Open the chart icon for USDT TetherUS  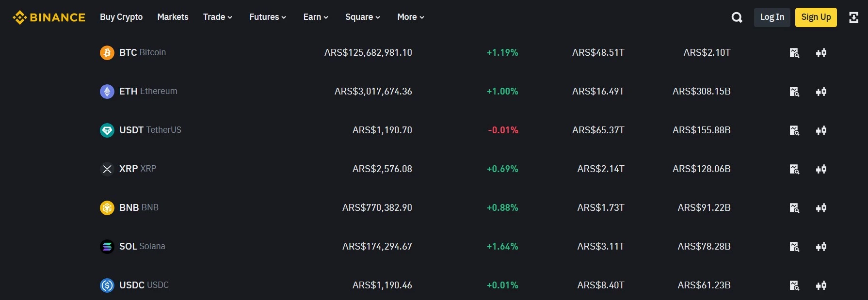pyautogui.click(x=794, y=130)
